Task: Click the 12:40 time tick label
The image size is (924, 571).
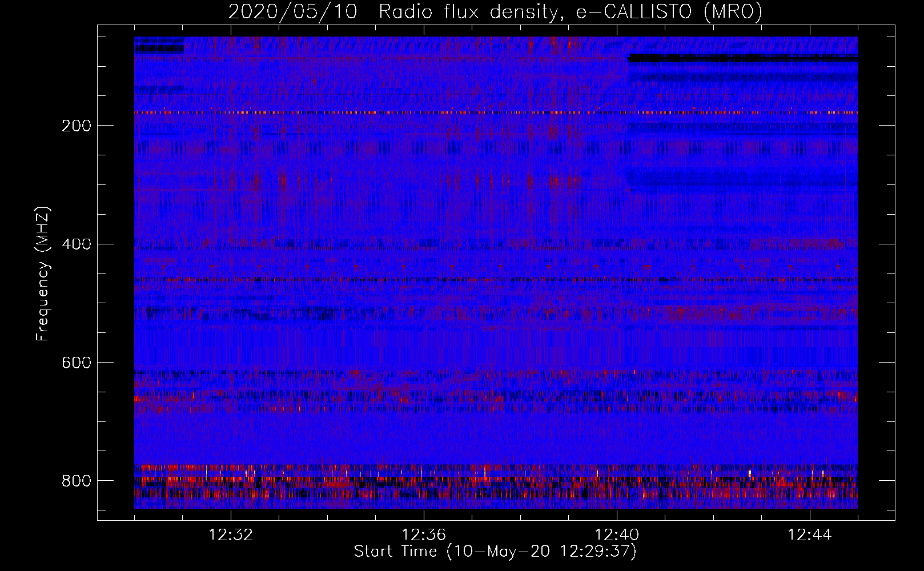Action: [x=617, y=535]
